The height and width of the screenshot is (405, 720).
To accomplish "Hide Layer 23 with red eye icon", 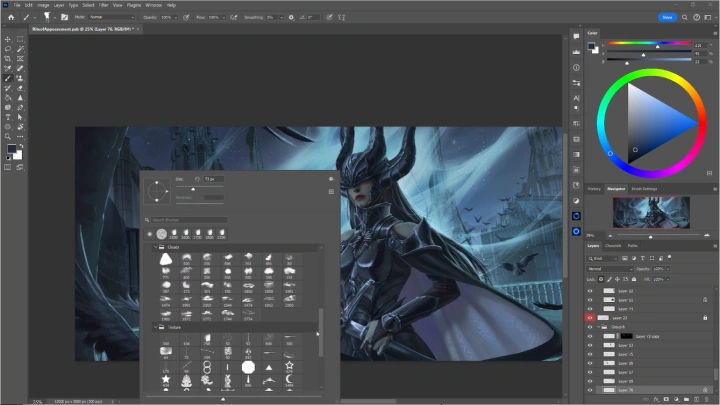I will coord(590,318).
